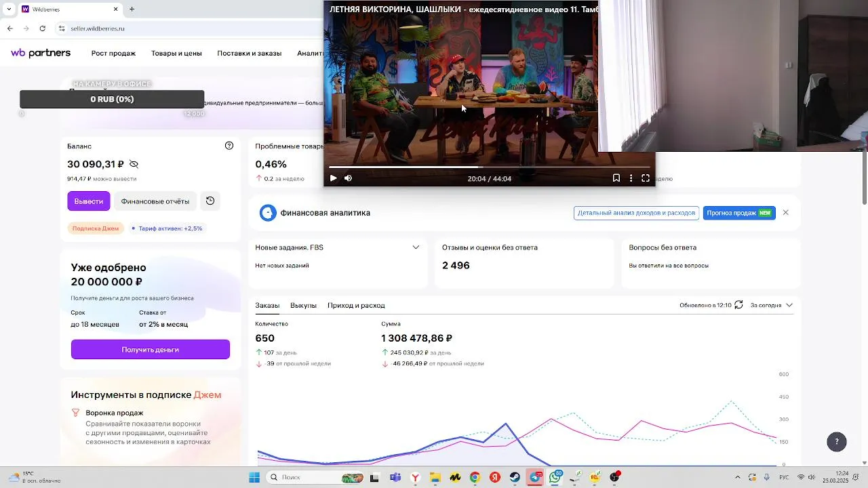
Task: Click the order count 650
Action: [264, 338]
